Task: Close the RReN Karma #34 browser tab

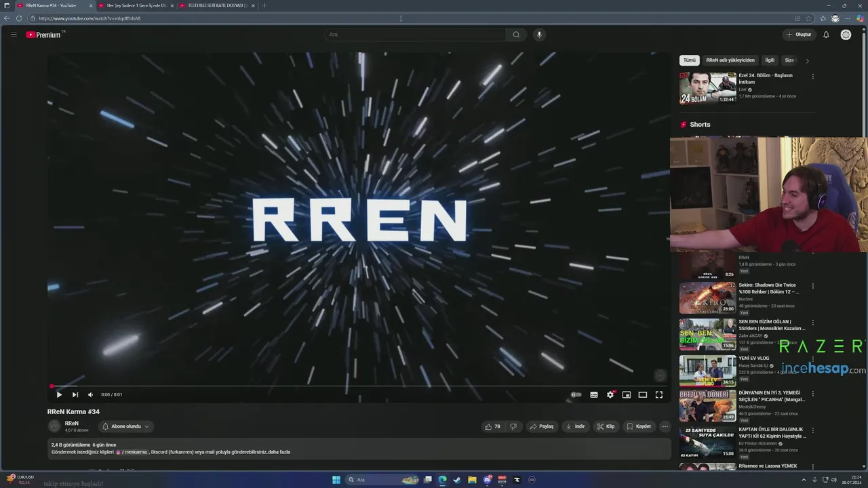Action: click(x=91, y=5)
